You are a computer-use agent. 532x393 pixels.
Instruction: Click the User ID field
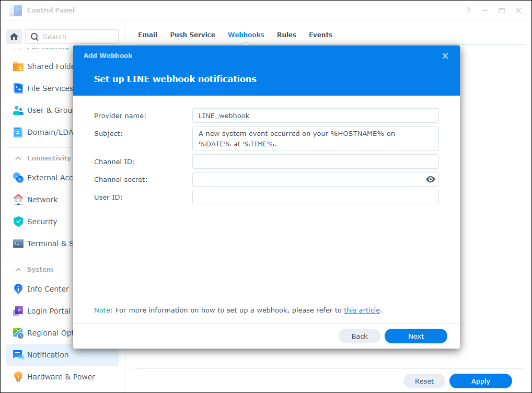[x=315, y=197]
